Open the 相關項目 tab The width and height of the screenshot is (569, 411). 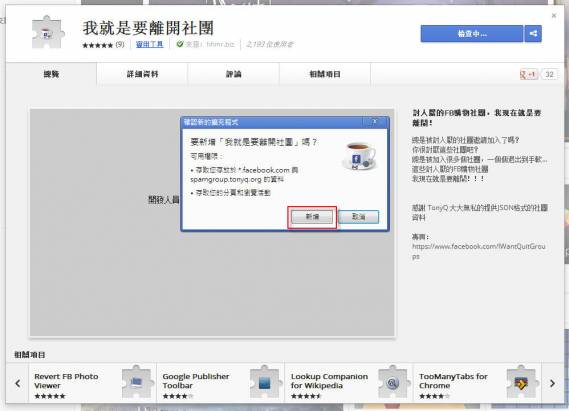coord(325,74)
